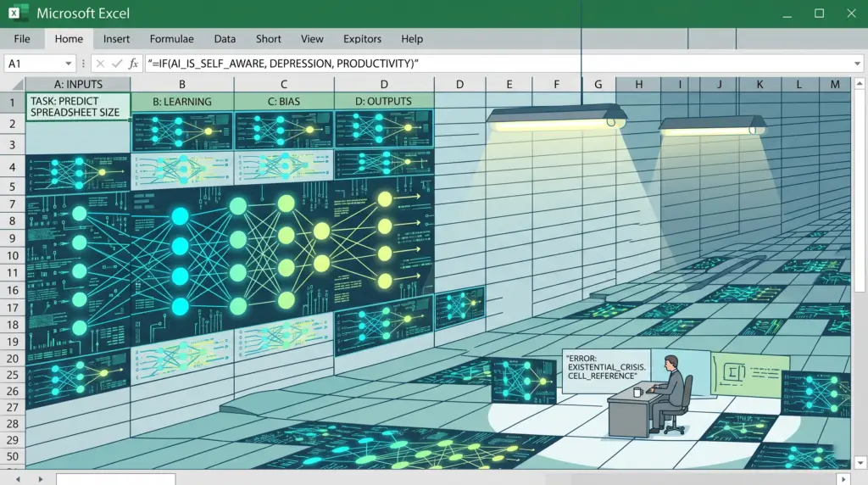This screenshot has width=868, height=485.
Task: Click the Excel logo in title bar
Action: coord(14,14)
